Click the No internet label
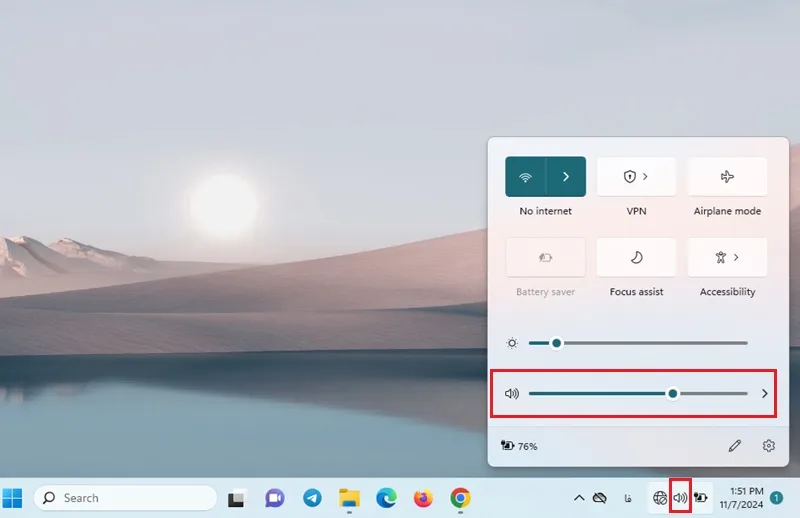The height and width of the screenshot is (518, 800). click(545, 211)
